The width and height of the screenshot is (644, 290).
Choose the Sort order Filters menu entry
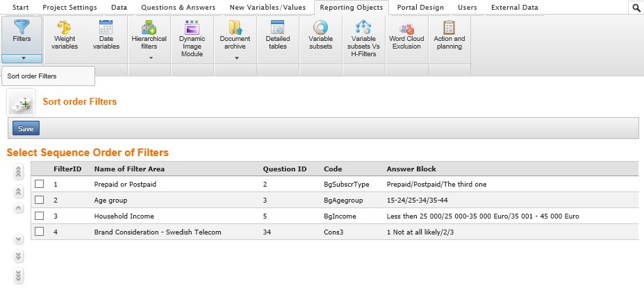(32, 76)
